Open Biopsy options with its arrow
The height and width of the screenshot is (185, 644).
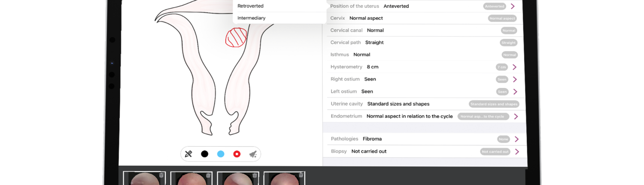[517, 151]
